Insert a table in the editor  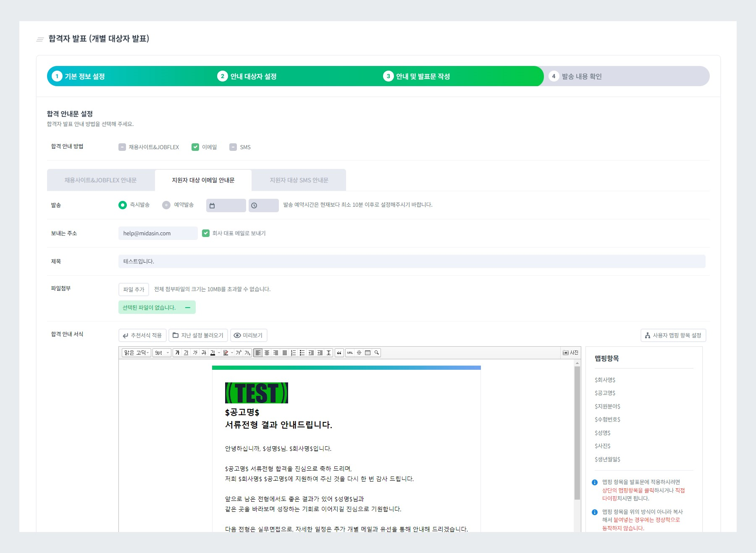(x=367, y=353)
